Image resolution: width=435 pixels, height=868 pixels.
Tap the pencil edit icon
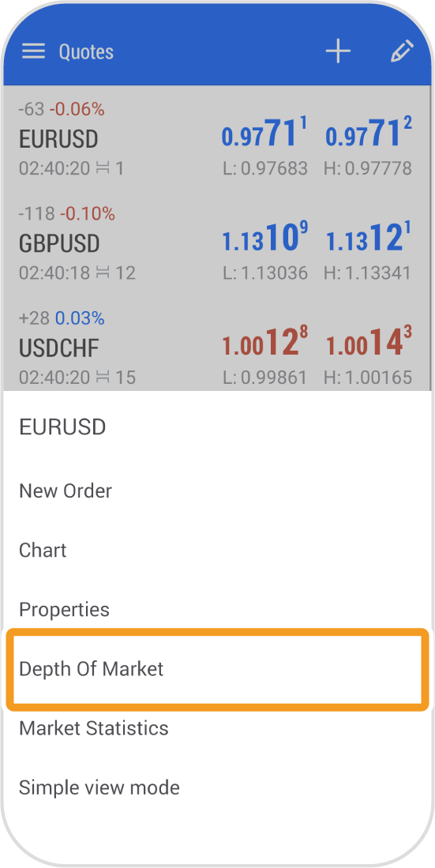point(402,51)
